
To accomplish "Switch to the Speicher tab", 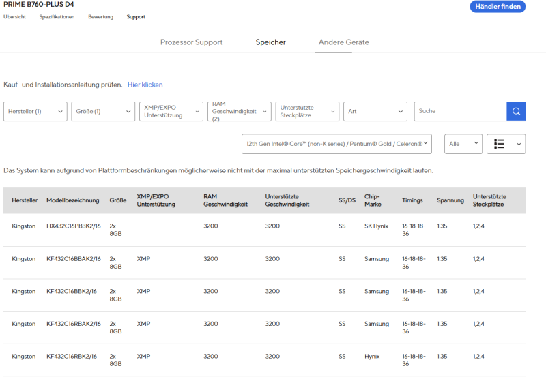I will tap(271, 42).
